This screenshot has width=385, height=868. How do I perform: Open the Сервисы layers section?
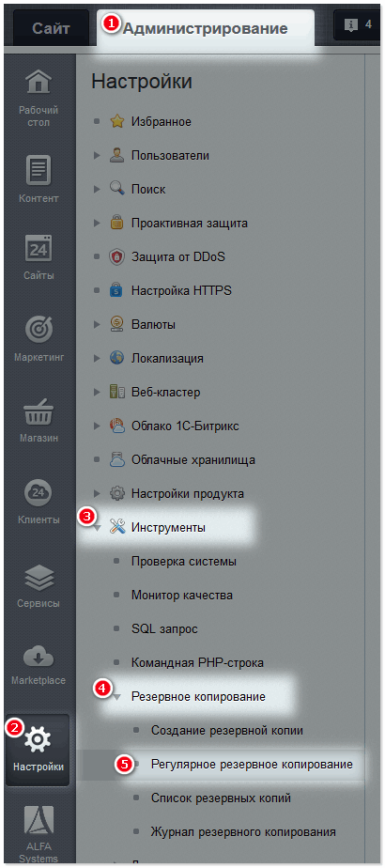(x=38, y=584)
